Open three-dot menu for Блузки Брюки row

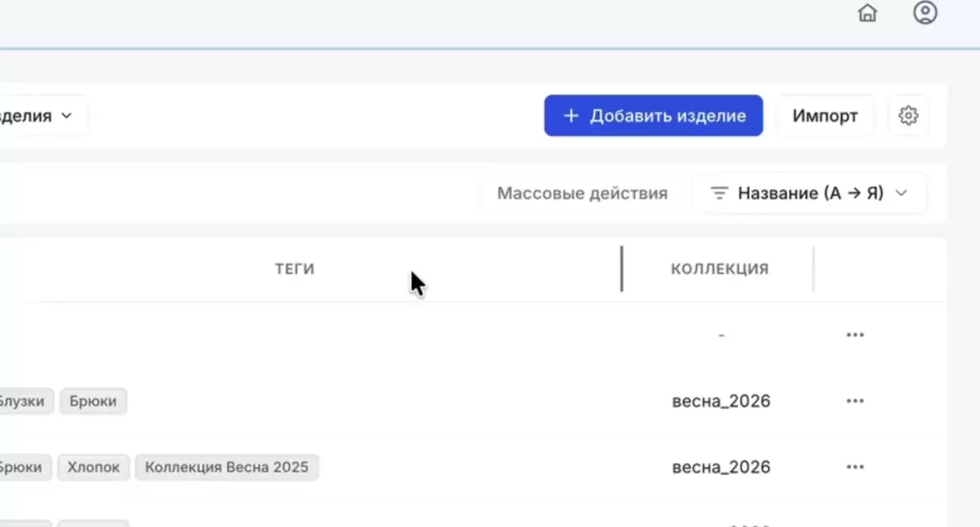pos(855,401)
